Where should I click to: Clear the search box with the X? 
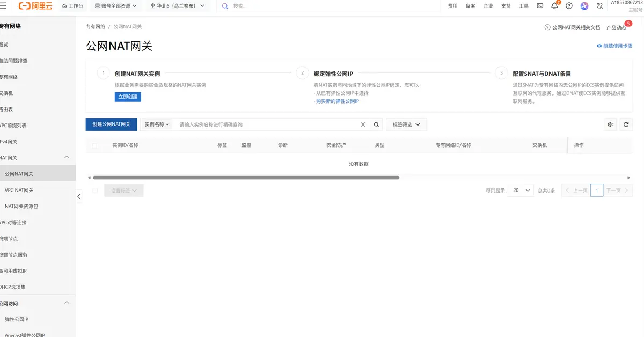[363, 124]
